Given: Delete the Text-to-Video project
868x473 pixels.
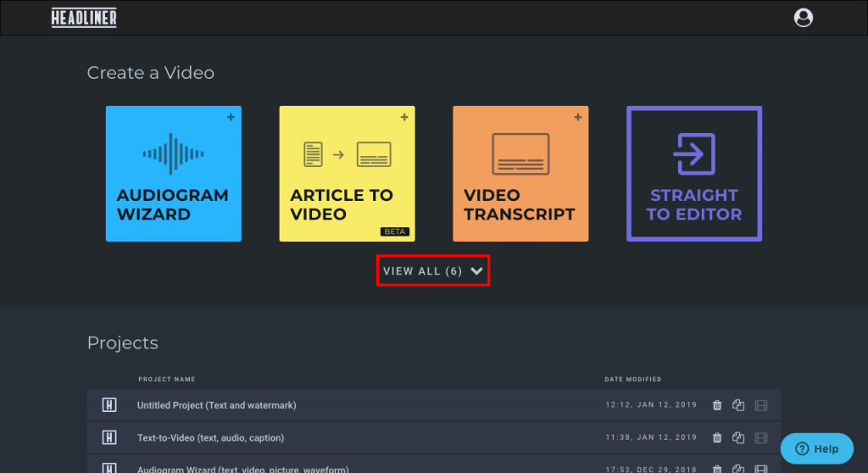Looking at the screenshot, I should [x=717, y=437].
